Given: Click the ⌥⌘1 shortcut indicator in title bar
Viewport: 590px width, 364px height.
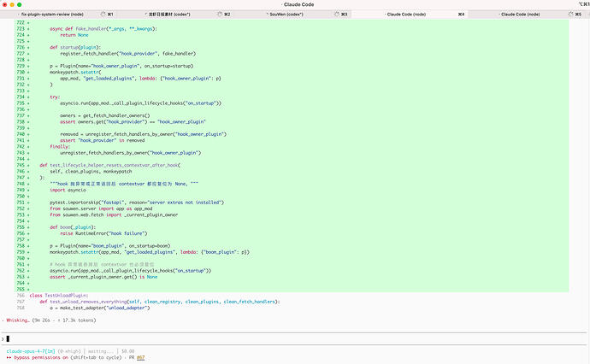Looking at the screenshot, I should coord(584,4).
